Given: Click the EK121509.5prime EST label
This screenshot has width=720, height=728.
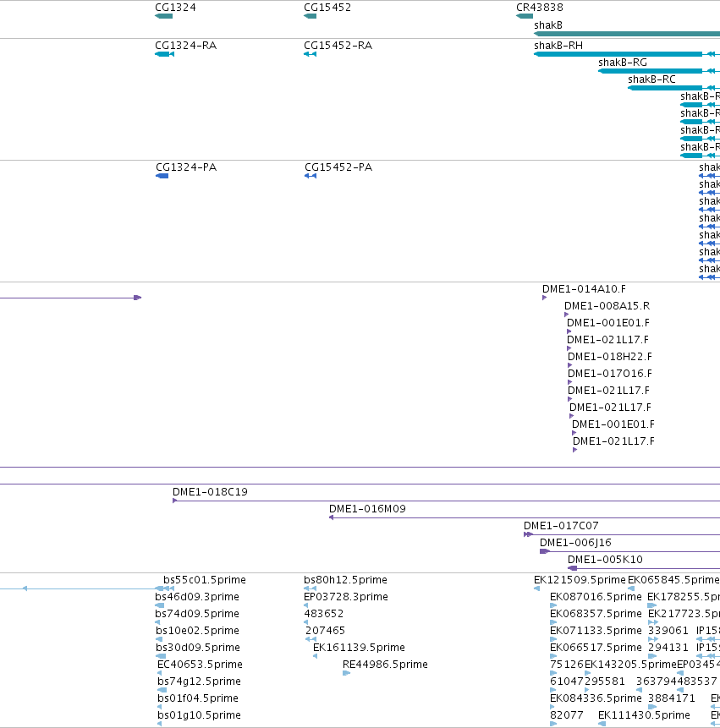Looking at the screenshot, I should coord(580,580).
